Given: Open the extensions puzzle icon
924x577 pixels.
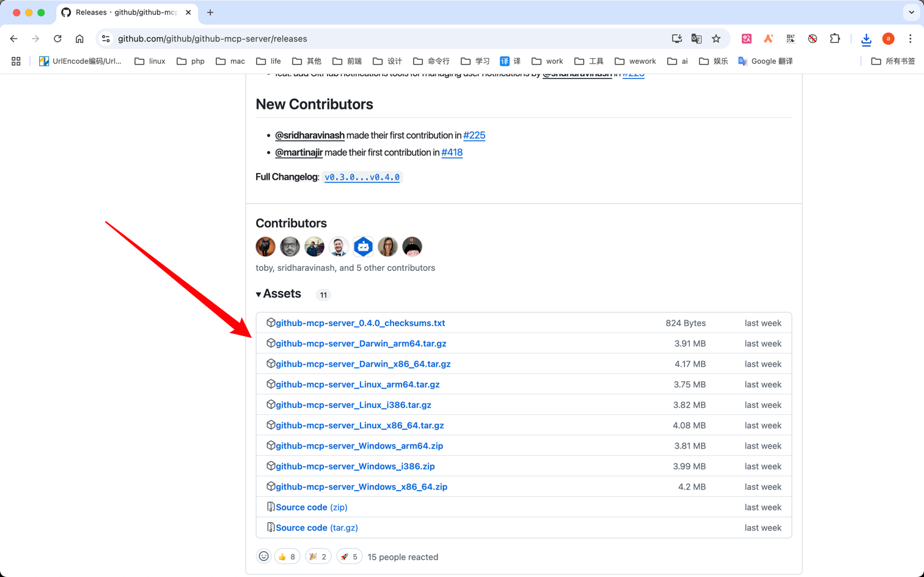Looking at the screenshot, I should click(x=835, y=39).
